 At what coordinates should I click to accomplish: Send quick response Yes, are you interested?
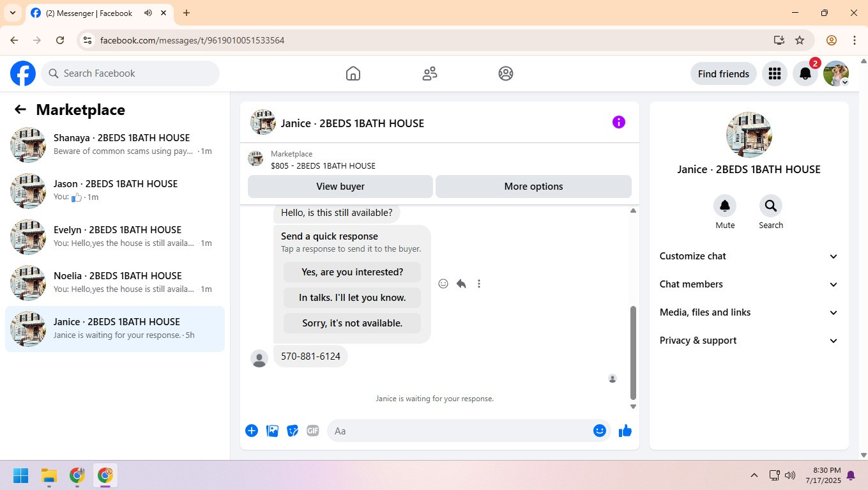[352, 272]
